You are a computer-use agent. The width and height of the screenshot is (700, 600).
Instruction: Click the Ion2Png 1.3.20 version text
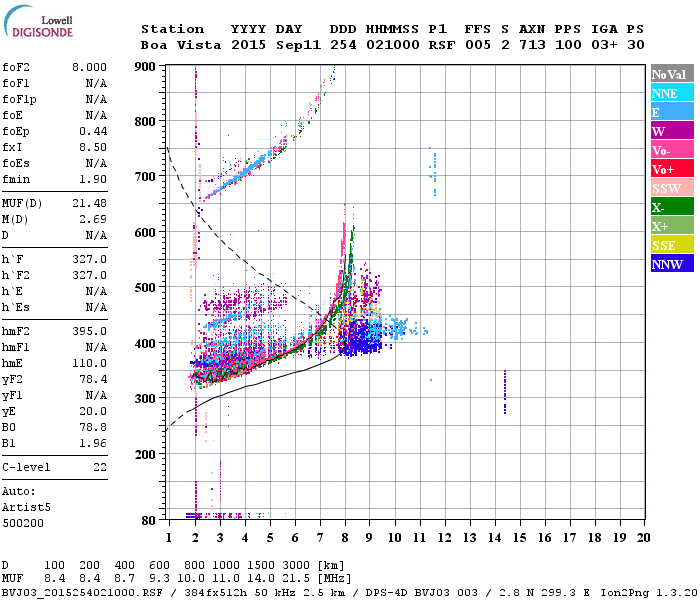[649, 593]
